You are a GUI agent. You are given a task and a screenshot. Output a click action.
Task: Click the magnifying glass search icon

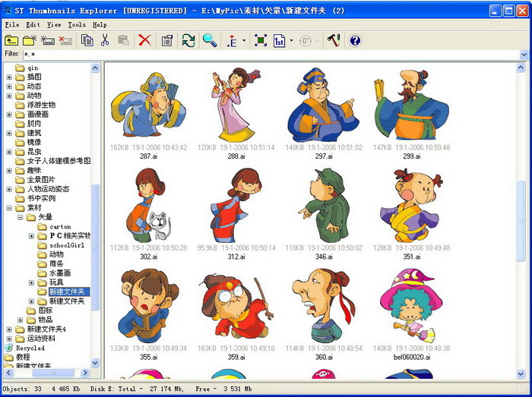click(x=210, y=41)
